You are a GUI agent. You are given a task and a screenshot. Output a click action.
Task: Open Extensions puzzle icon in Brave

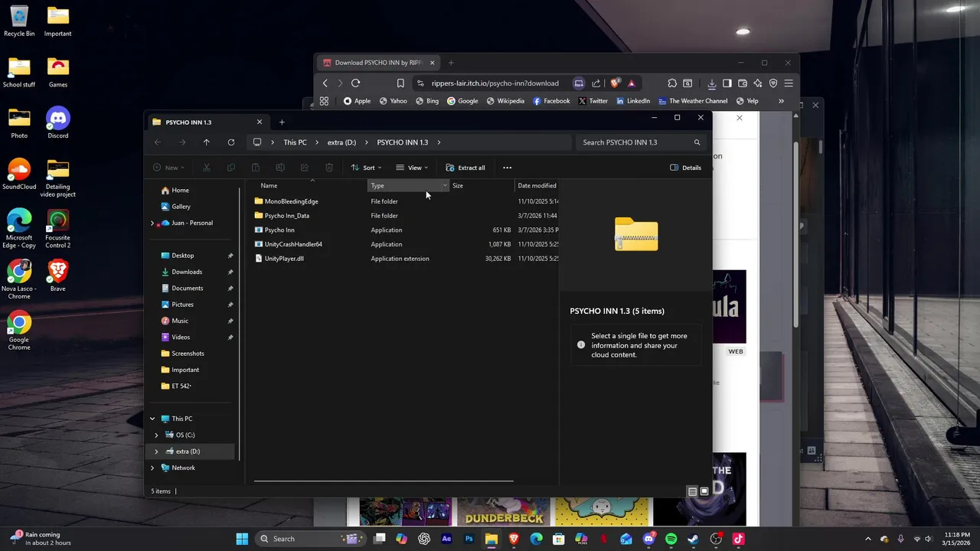point(672,83)
